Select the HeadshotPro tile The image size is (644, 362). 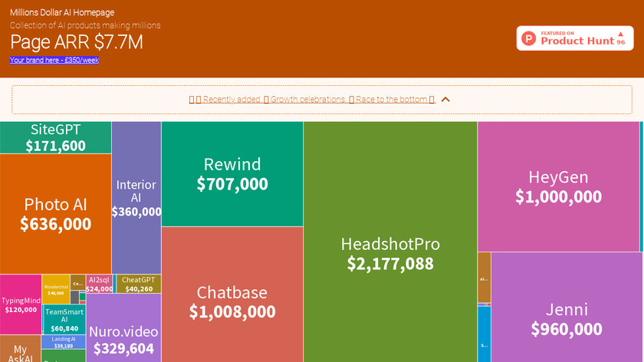[x=390, y=242]
